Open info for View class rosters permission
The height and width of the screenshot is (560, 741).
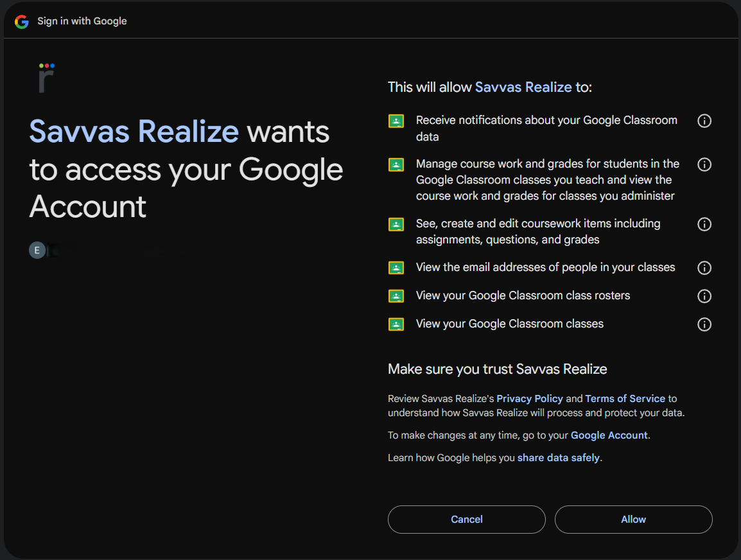coord(704,296)
